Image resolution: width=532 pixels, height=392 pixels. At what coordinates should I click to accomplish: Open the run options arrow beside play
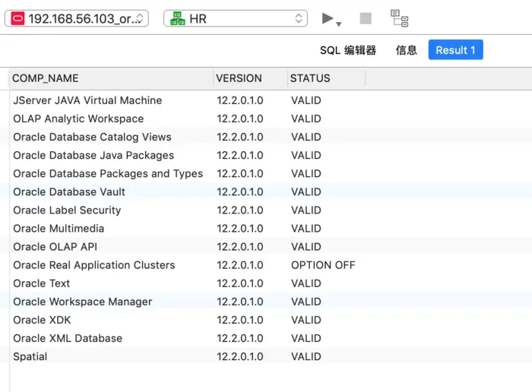coord(339,24)
